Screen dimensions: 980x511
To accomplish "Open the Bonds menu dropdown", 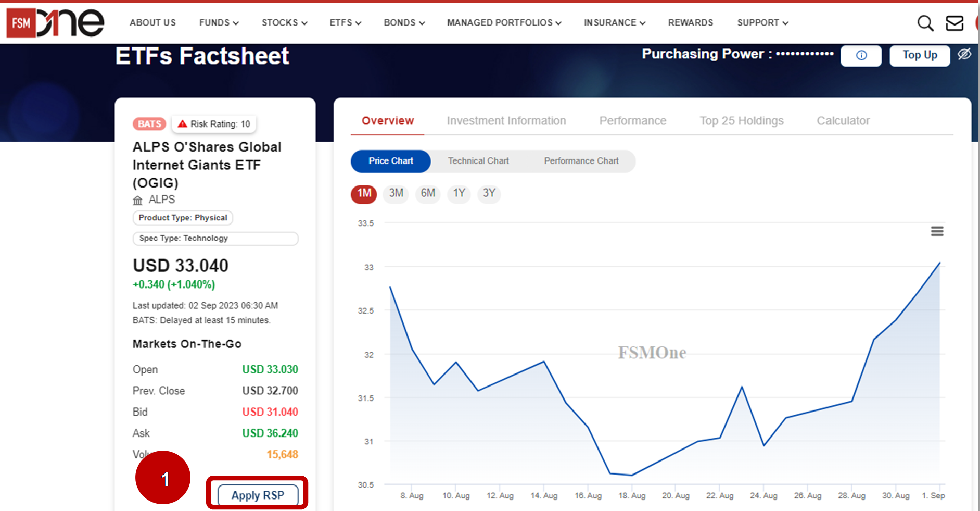I will point(404,23).
